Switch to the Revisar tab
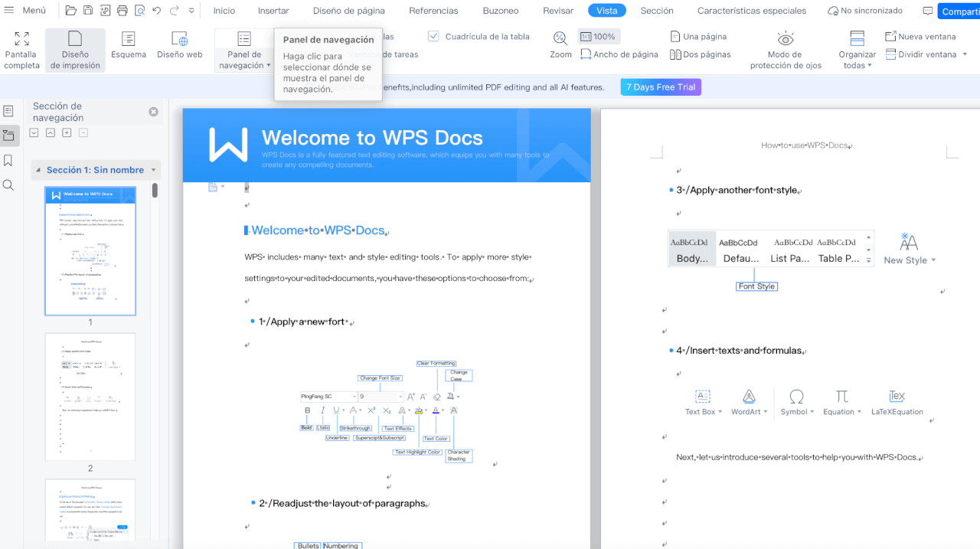Viewport: 980px width, 549px height. coord(558,11)
